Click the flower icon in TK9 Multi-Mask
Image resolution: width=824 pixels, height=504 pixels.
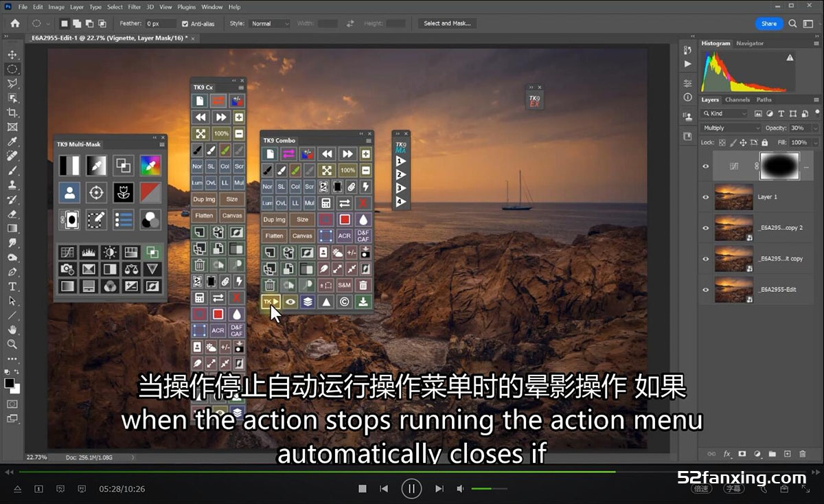pos(124,192)
